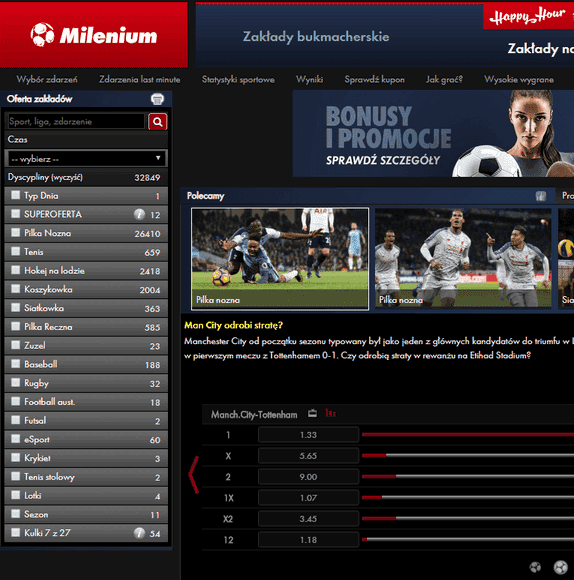Check the Lotki checkbox
The image size is (574, 580).
pos(16,495)
